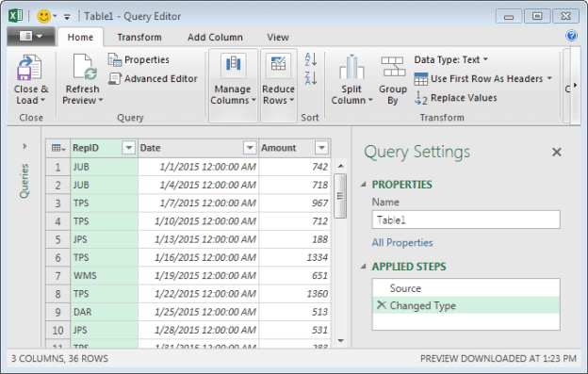Minimize the Query Editor window

click(509, 16)
